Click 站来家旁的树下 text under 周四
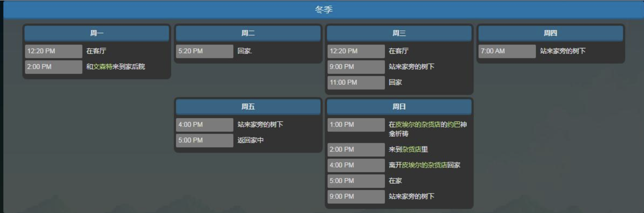This screenshot has width=644, height=213. pos(562,51)
